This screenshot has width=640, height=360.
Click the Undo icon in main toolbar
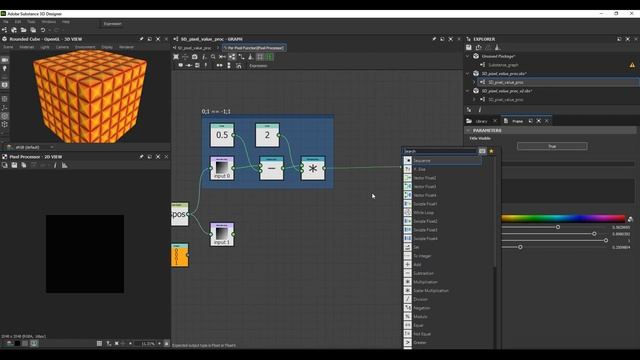coord(42,30)
